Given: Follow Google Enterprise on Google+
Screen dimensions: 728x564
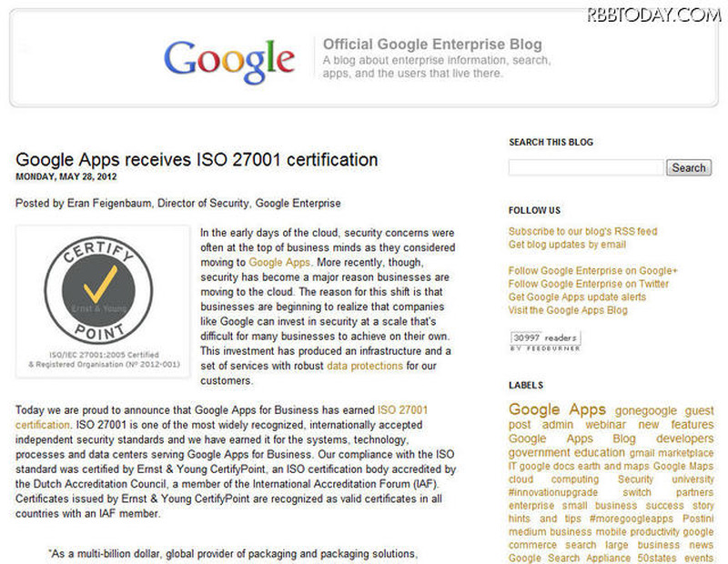Looking at the screenshot, I should 592,271.
